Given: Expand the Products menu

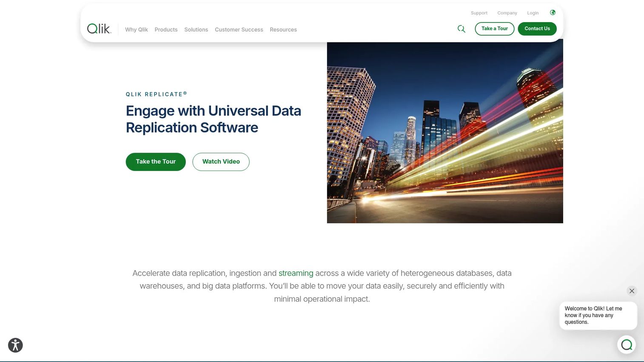Looking at the screenshot, I should tap(166, 30).
